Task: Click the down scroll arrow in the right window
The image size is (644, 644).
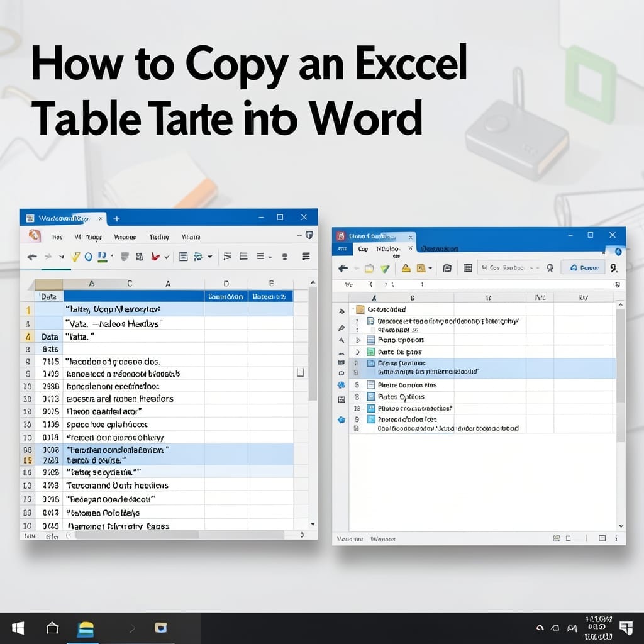Action: (x=621, y=526)
